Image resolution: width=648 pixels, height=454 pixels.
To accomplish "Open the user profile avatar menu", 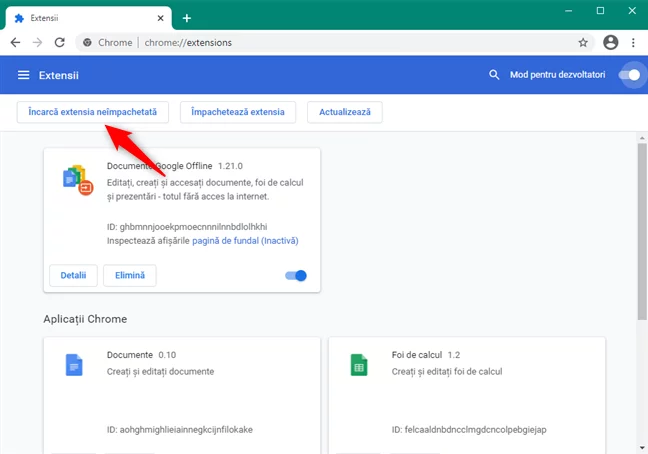I will [610, 43].
